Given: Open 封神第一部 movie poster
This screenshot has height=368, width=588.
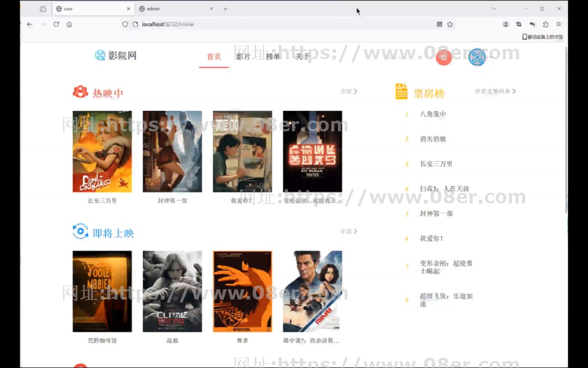Looking at the screenshot, I should (x=172, y=151).
